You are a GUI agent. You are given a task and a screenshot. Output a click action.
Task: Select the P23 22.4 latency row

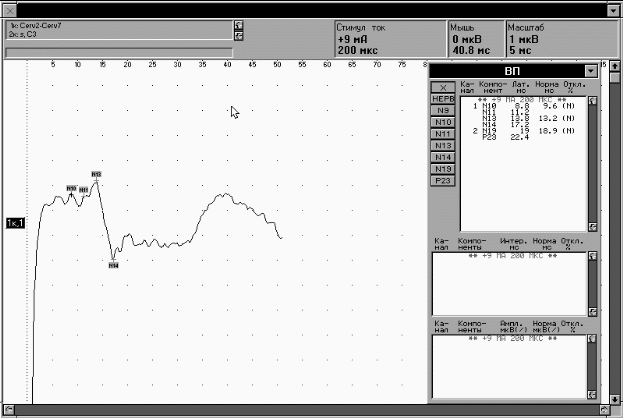[x=524, y=137]
